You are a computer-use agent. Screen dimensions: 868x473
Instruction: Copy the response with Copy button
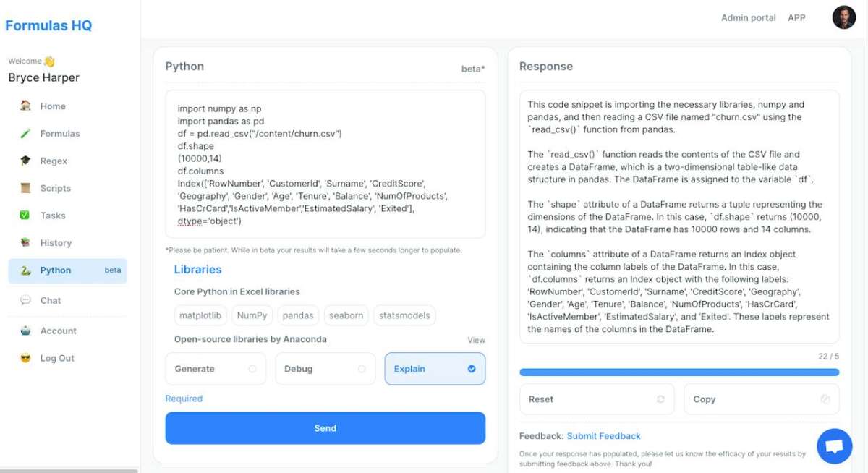[761, 399]
